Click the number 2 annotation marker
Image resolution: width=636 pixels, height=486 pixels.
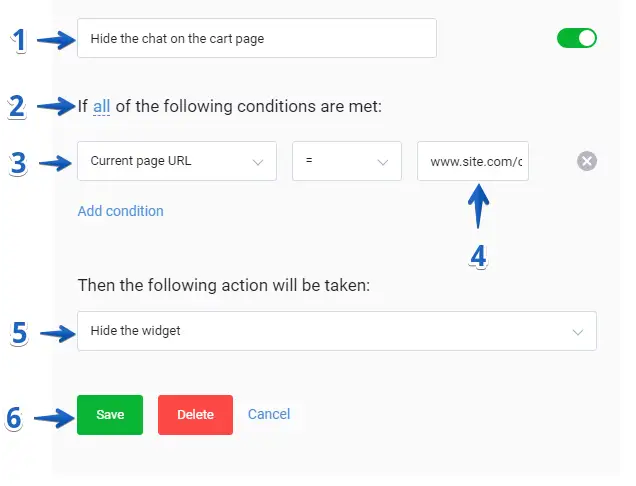pos(17,106)
